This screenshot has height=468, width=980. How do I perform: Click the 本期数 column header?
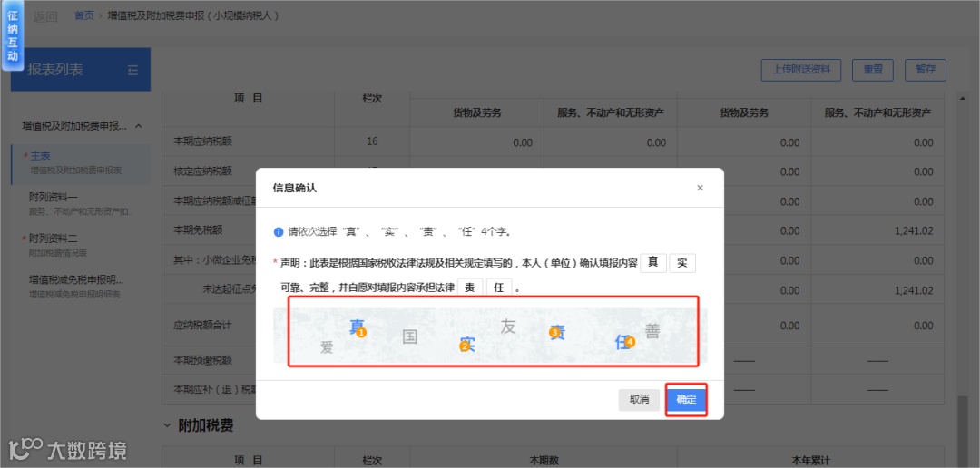pos(544,460)
